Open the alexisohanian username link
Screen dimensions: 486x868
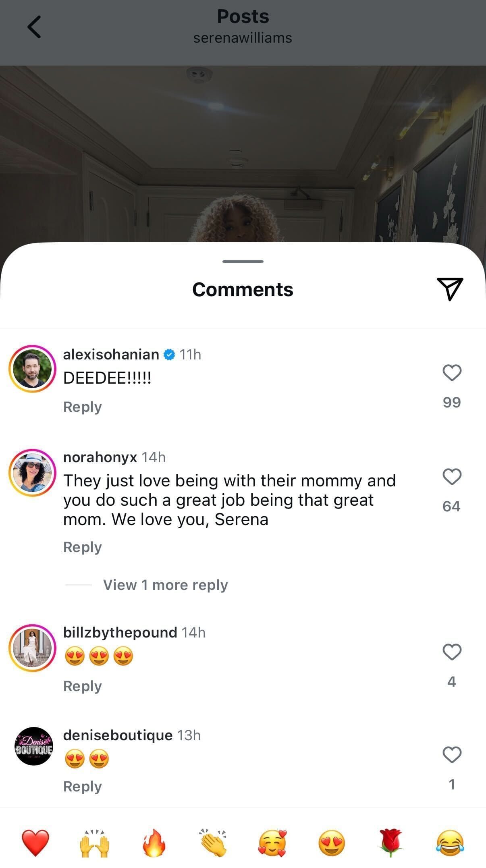point(111,354)
